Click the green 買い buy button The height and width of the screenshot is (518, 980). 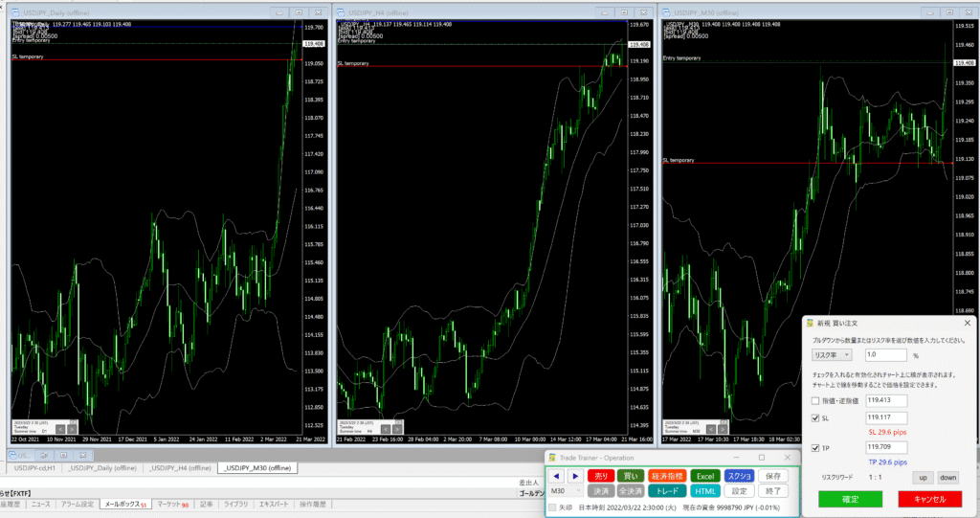tap(630, 476)
